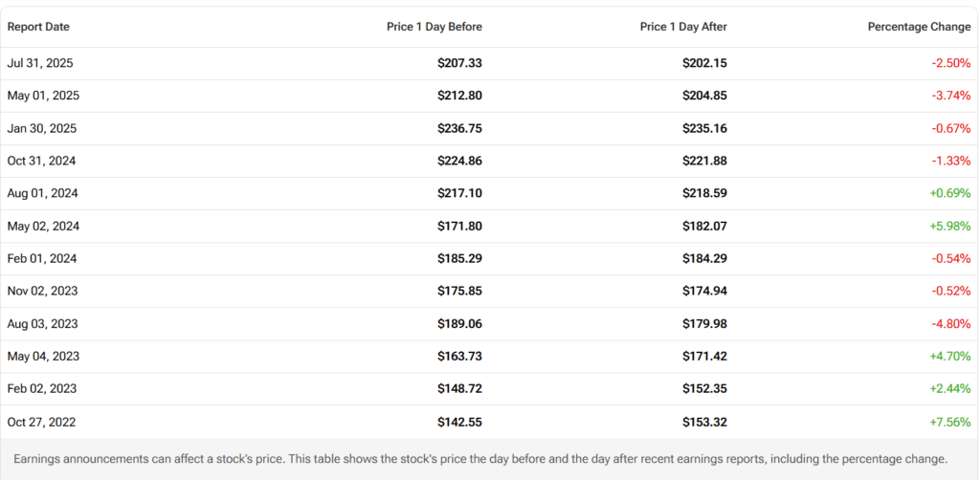Click the Report Date column header
Image resolution: width=980 pixels, height=480 pixels.
(x=38, y=27)
